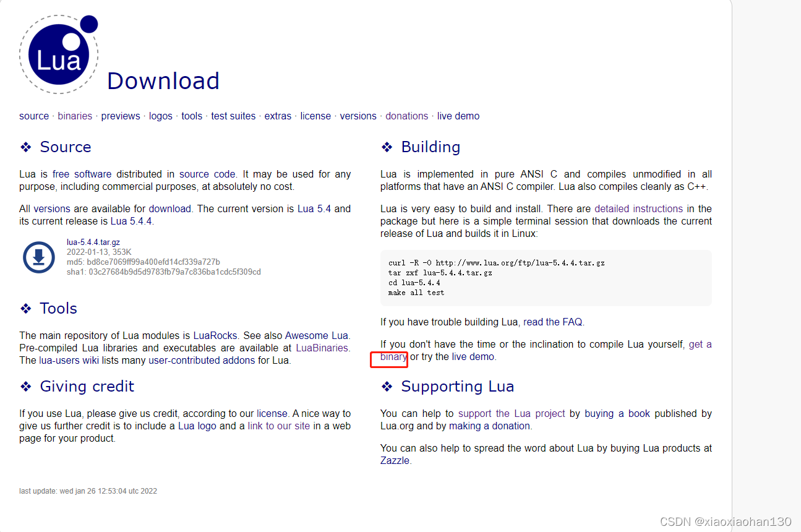
Task: Click 'support the Lua project' link
Action: pyautogui.click(x=512, y=413)
